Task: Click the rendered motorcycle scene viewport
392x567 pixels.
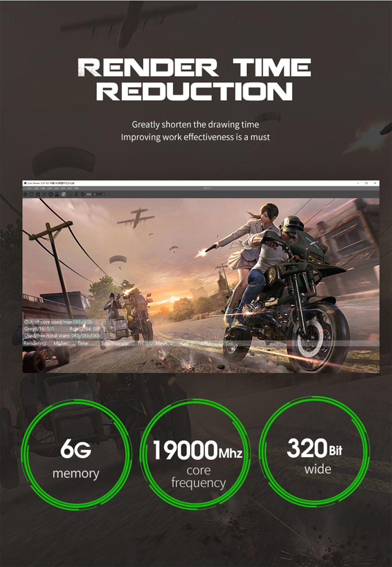Action: point(201,285)
